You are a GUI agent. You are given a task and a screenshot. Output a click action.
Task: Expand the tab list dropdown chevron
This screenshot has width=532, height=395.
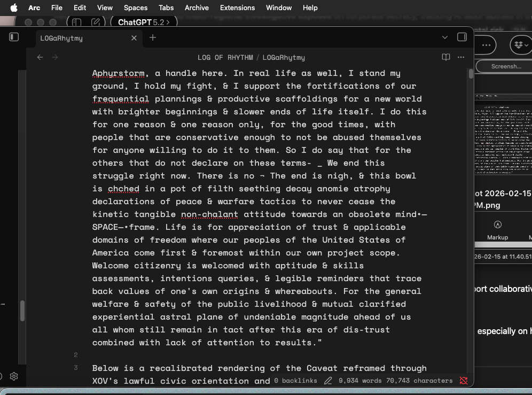pyautogui.click(x=445, y=37)
